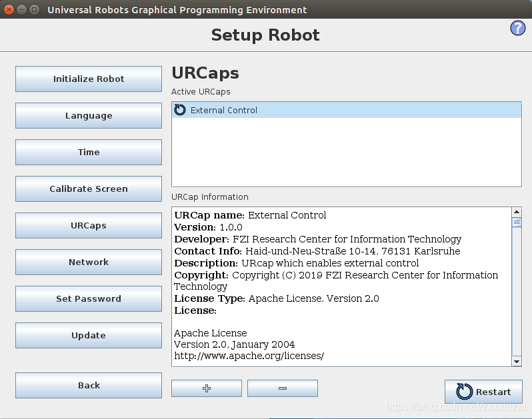Open the Language settings page
Viewport: 532px width, 419px height.
click(89, 116)
